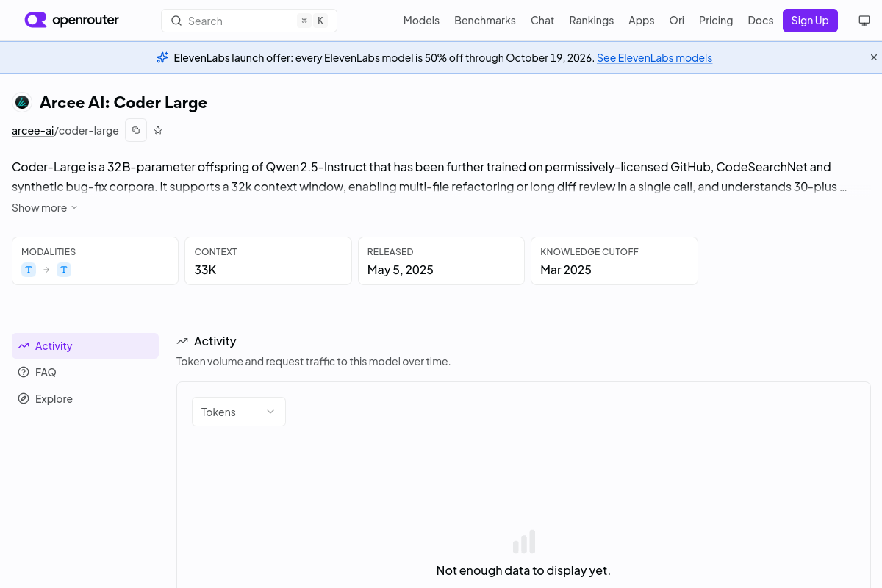Click the knowledge cutoff Mar 2025
Viewport: 882px width, 588px height.
[x=566, y=270]
